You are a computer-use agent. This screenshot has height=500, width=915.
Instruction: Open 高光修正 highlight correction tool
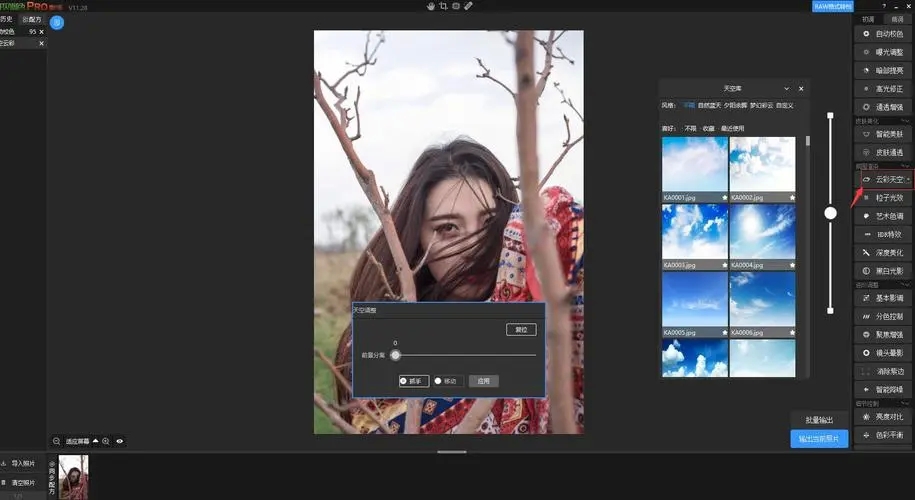(882, 89)
